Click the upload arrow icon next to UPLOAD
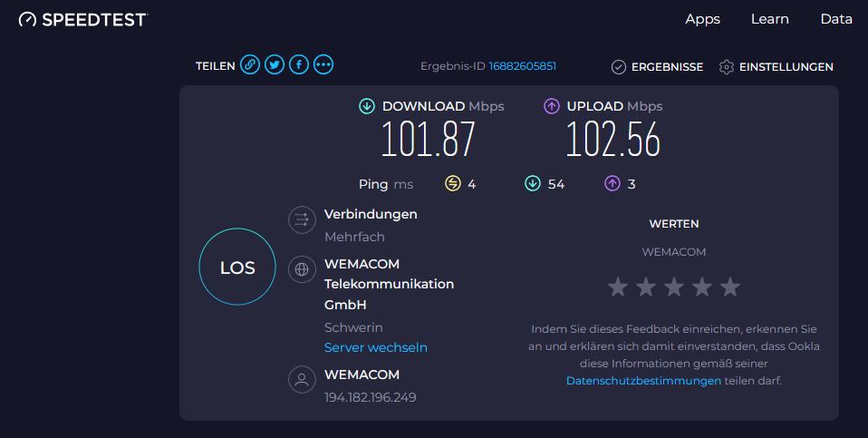 click(552, 106)
